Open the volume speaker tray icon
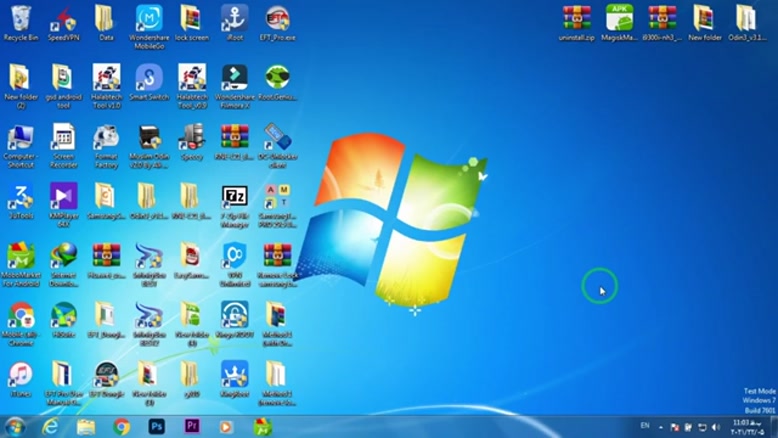 click(x=715, y=427)
